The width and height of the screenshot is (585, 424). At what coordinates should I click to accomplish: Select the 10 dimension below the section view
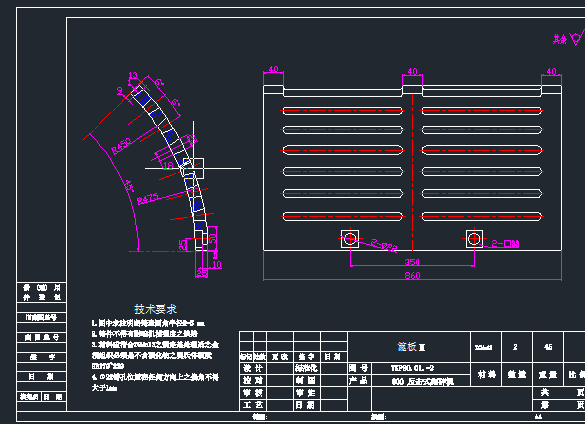[217, 265]
